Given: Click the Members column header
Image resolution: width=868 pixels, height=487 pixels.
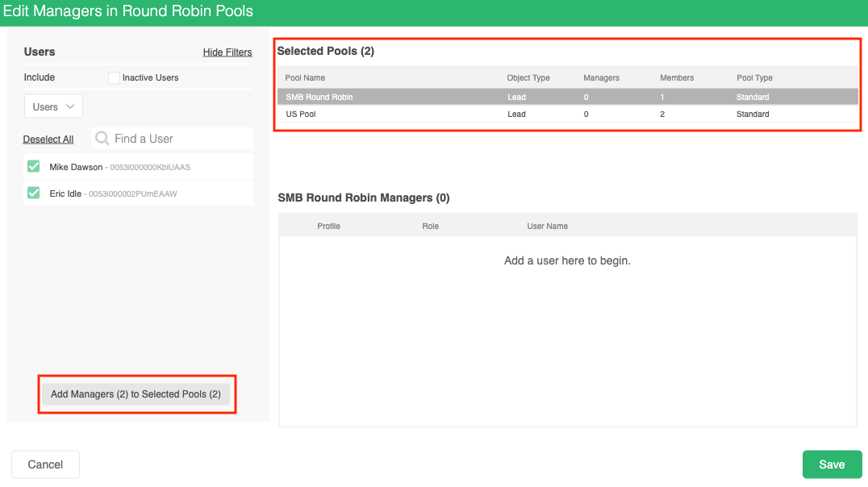Looking at the screenshot, I should click(677, 78).
